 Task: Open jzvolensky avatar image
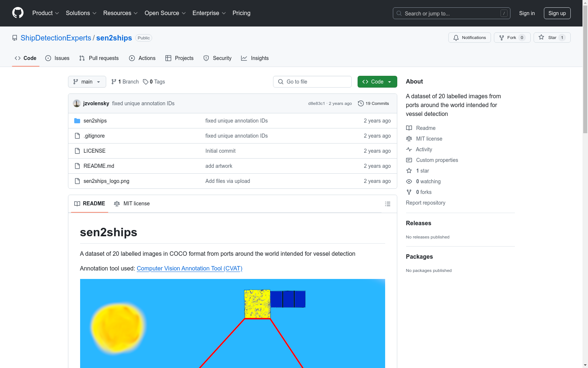point(77,103)
